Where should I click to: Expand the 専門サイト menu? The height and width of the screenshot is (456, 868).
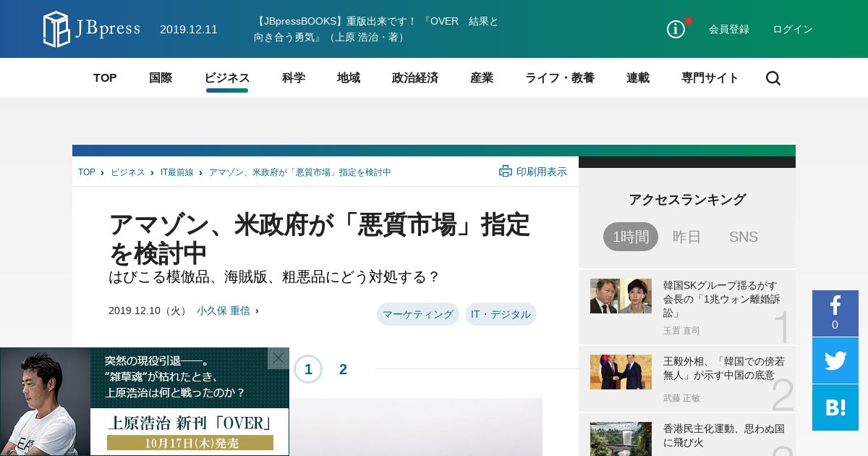[x=710, y=78]
